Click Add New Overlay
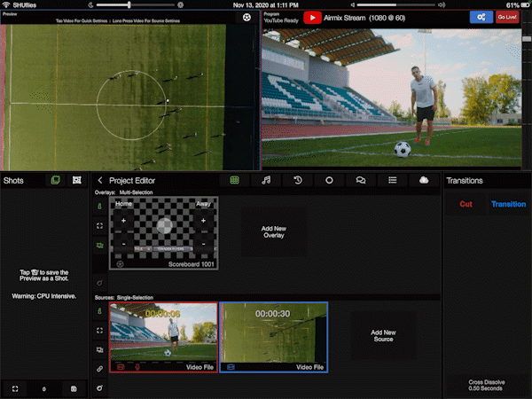The width and height of the screenshot is (532, 399). tap(273, 232)
